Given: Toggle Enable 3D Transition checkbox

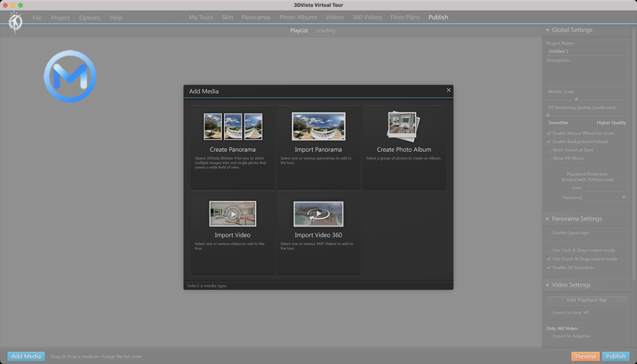Looking at the screenshot, I should coord(548,268).
